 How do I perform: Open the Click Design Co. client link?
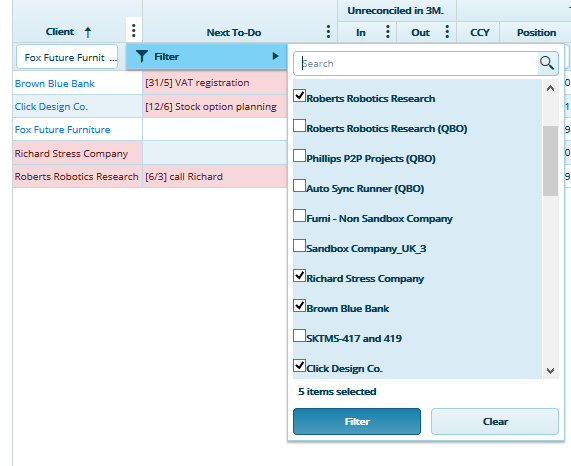point(51,107)
